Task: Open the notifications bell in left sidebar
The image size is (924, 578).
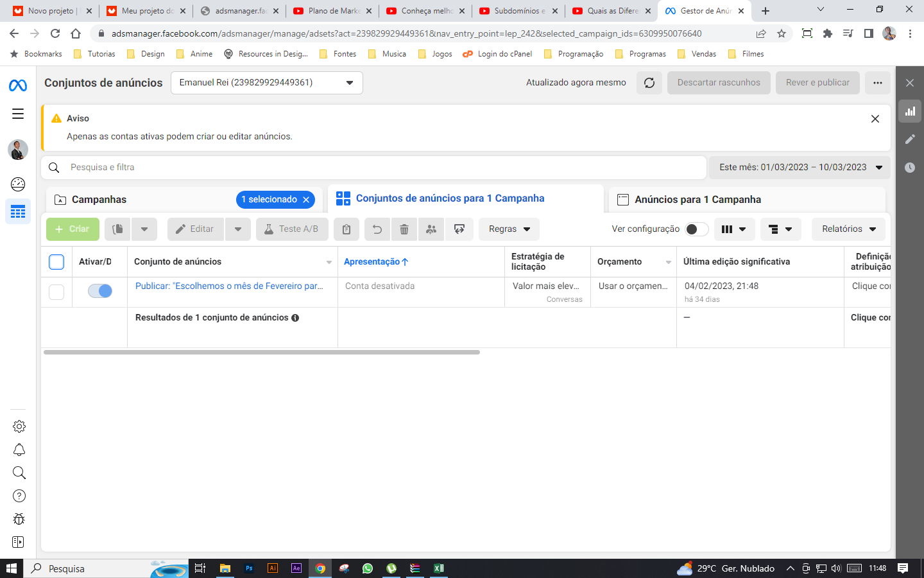Action: click(19, 450)
